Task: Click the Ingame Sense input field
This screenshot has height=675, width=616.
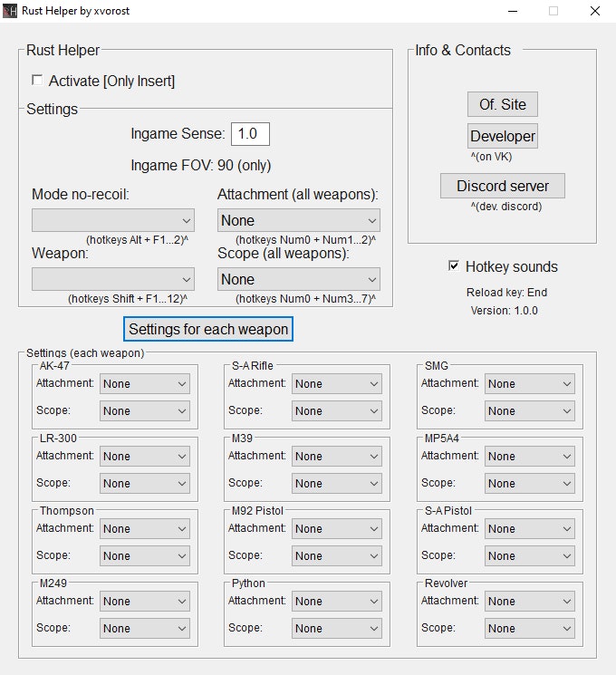Action: (x=250, y=134)
